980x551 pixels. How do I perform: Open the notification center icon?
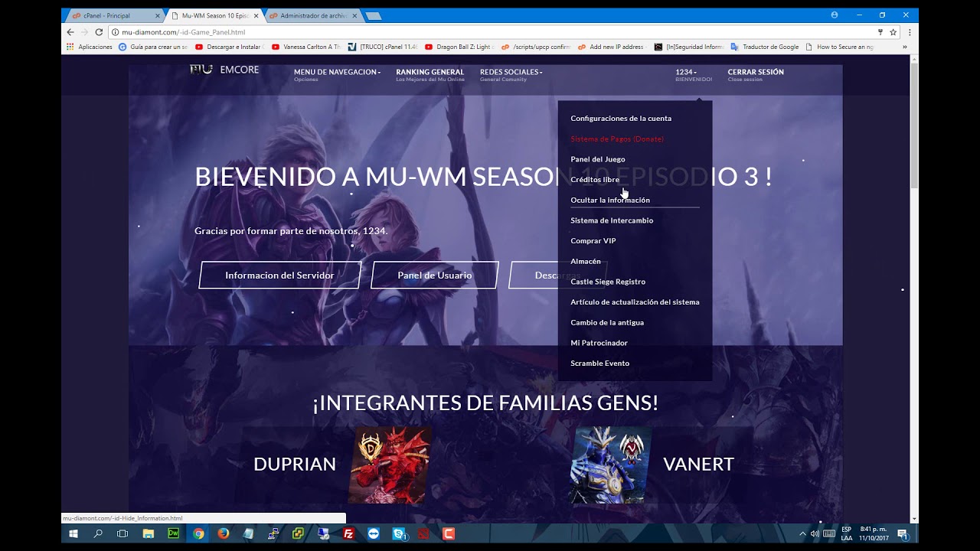pyautogui.click(x=903, y=533)
